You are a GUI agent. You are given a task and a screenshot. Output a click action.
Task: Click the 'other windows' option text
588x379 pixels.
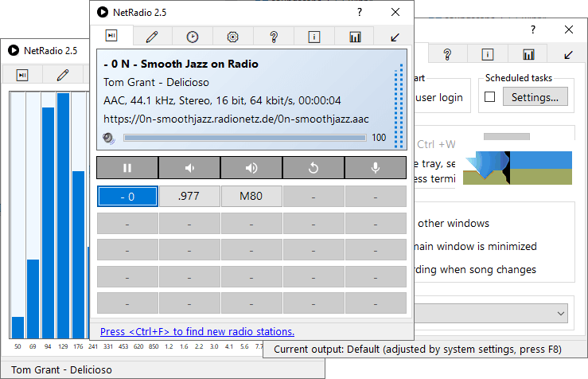pos(454,223)
